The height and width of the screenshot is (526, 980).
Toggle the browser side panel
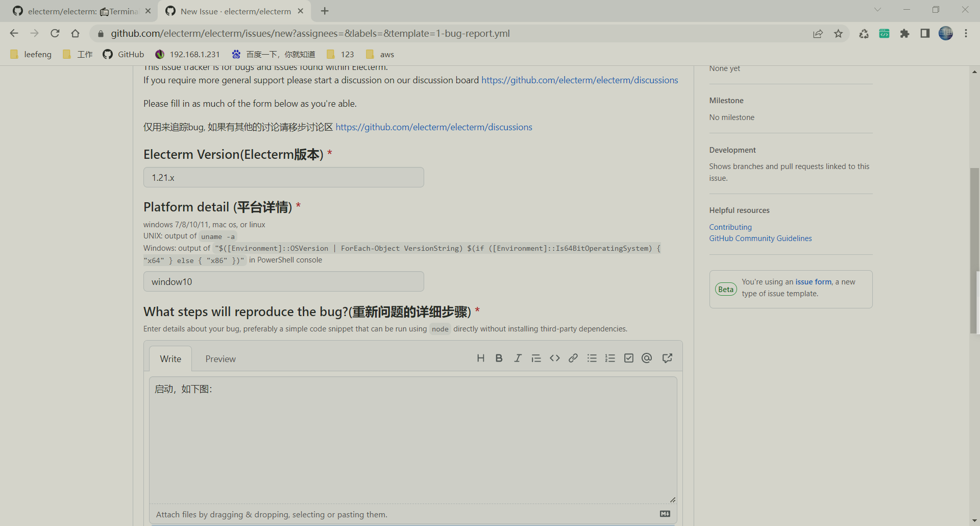925,33
